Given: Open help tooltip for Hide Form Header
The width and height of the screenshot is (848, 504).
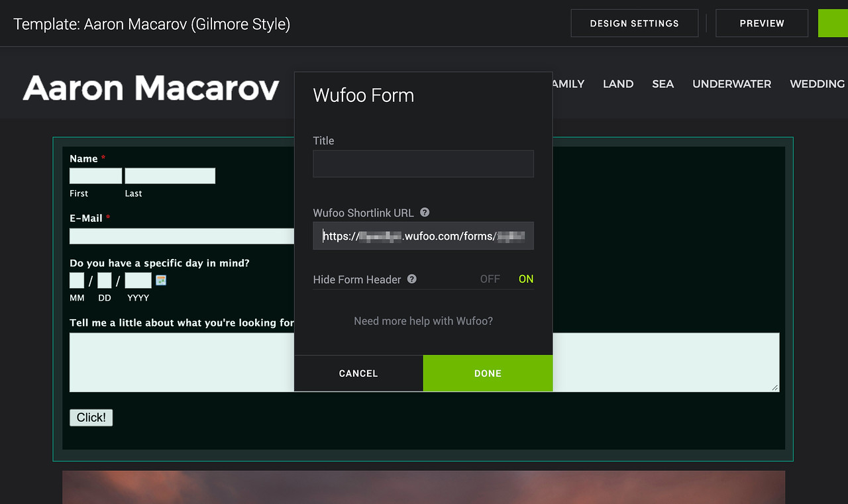Looking at the screenshot, I should tap(412, 279).
